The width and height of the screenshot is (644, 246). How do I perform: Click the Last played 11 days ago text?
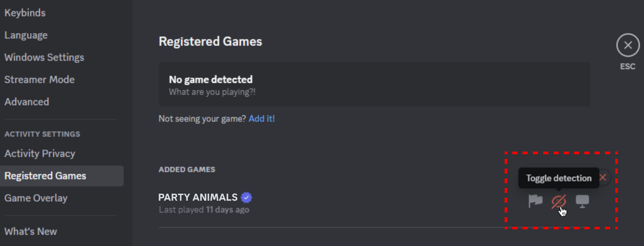pyautogui.click(x=204, y=210)
